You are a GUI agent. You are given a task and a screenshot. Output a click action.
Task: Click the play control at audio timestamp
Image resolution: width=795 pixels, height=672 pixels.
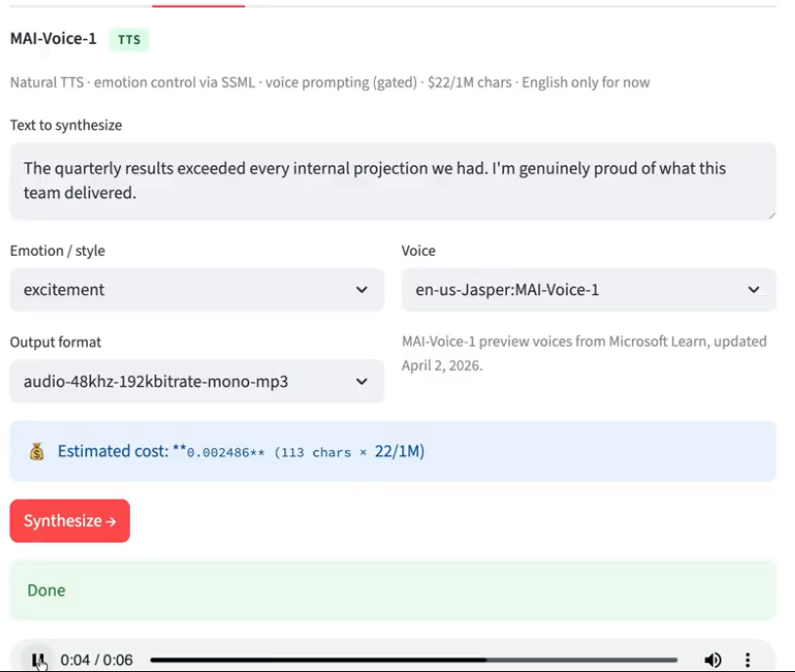tap(39, 659)
